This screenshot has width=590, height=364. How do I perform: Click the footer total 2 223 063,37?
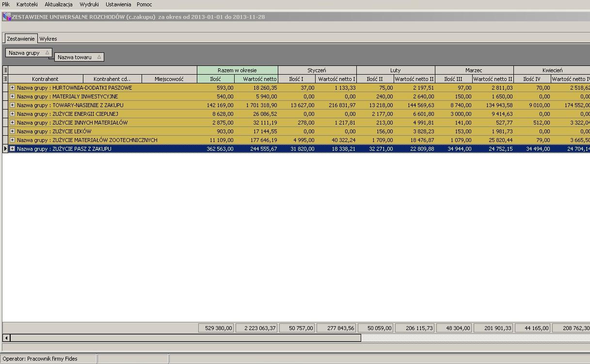pos(256,328)
